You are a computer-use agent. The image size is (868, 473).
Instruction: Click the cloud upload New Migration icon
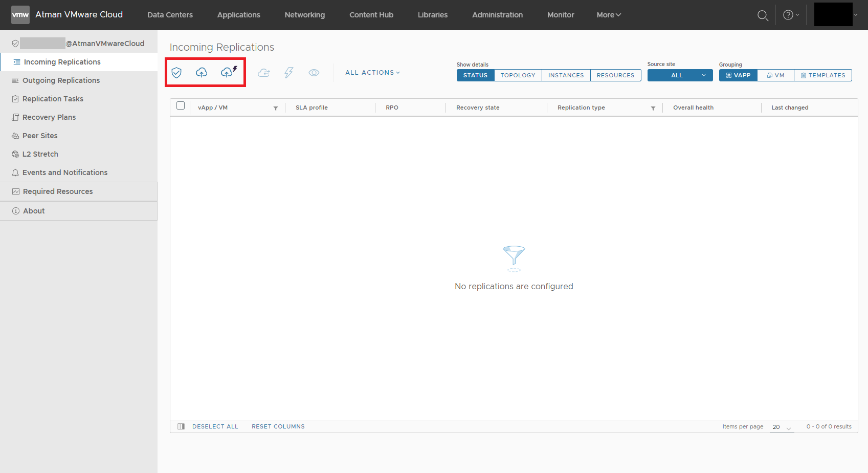(x=202, y=73)
